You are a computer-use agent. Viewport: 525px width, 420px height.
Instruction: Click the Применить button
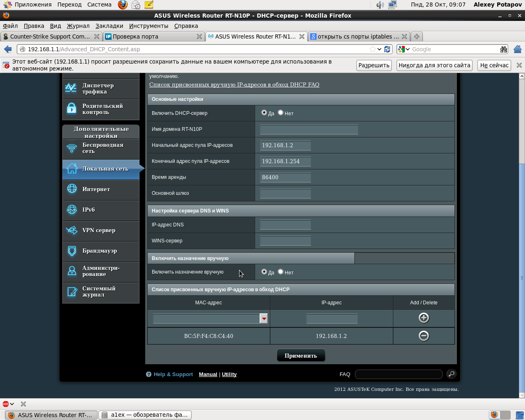click(x=301, y=356)
